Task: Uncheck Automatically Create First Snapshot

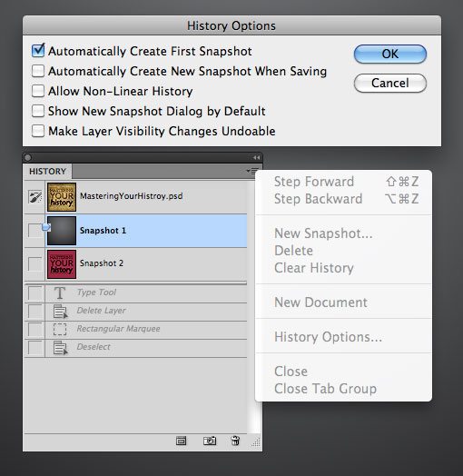Action: (38, 51)
